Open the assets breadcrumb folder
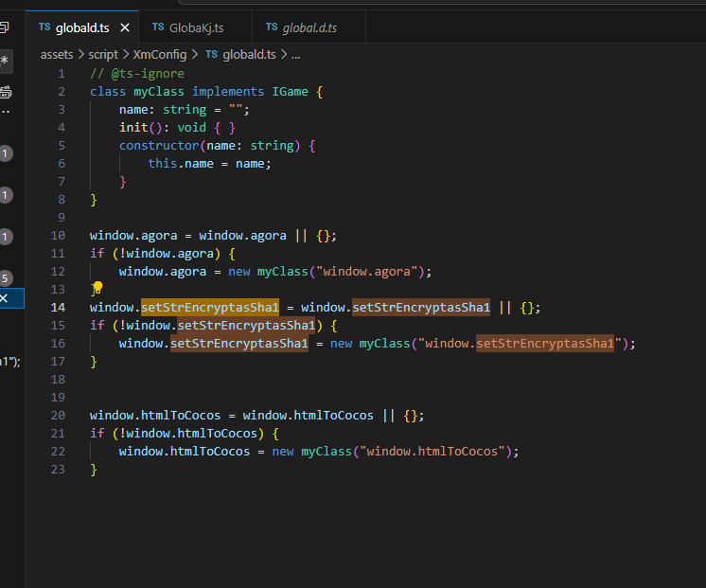The image size is (706, 588). pos(57,55)
